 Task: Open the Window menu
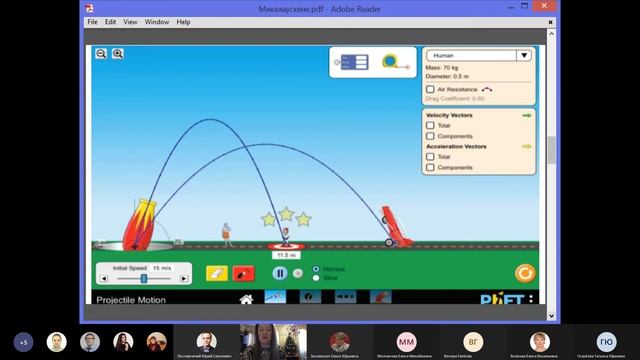click(157, 22)
